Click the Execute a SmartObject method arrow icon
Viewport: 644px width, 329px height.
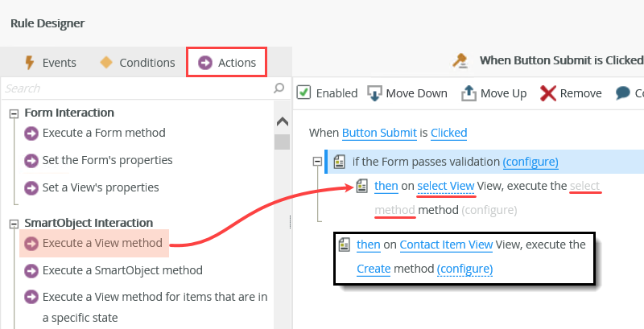[x=32, y=271]
